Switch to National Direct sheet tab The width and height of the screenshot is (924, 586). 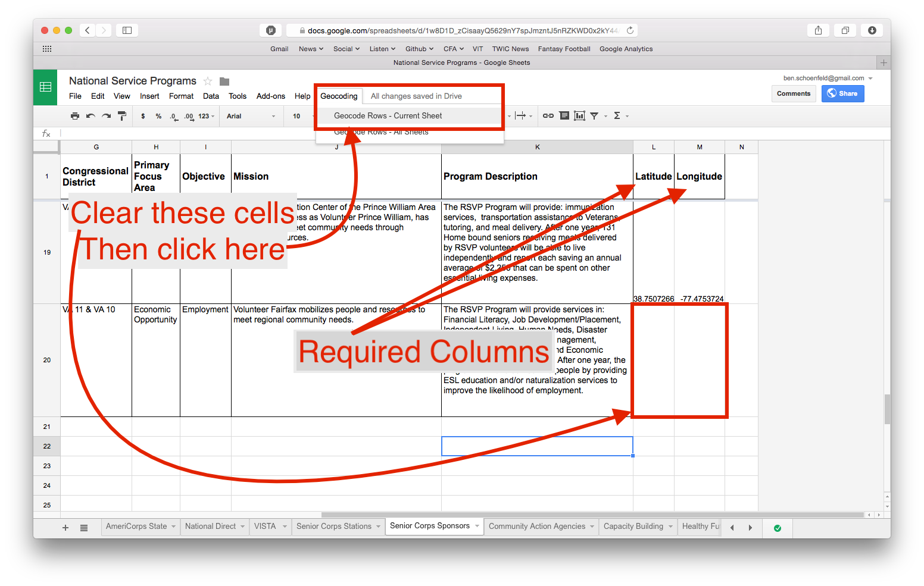(x=210, y=527)
